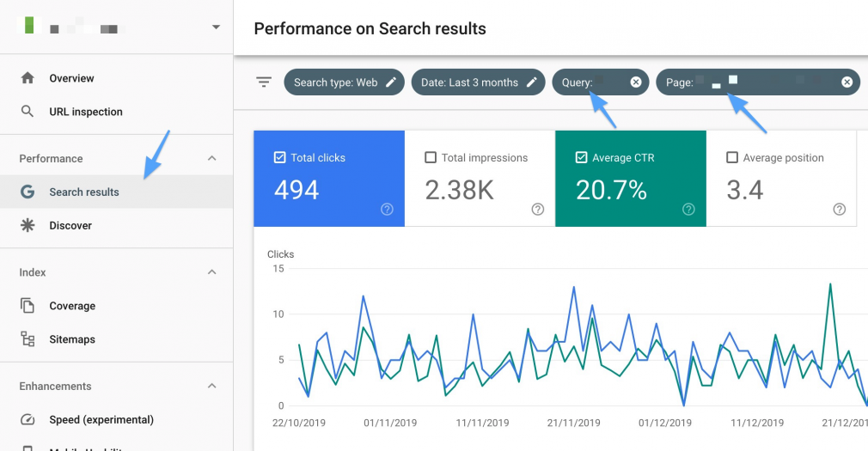Click the Discover asterisk icon
The width and height of the screenshot is (868, 451).
coord(28,225)
